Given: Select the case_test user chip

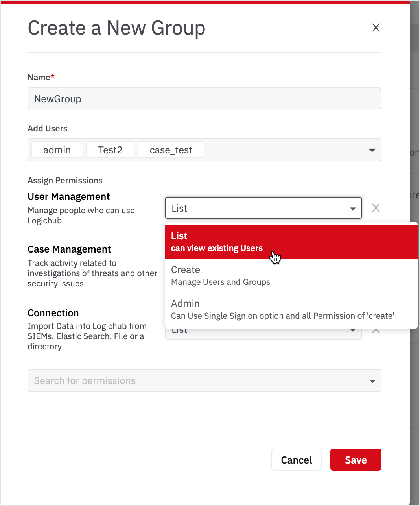Looking at the screenshot, I should click(171, 150).
